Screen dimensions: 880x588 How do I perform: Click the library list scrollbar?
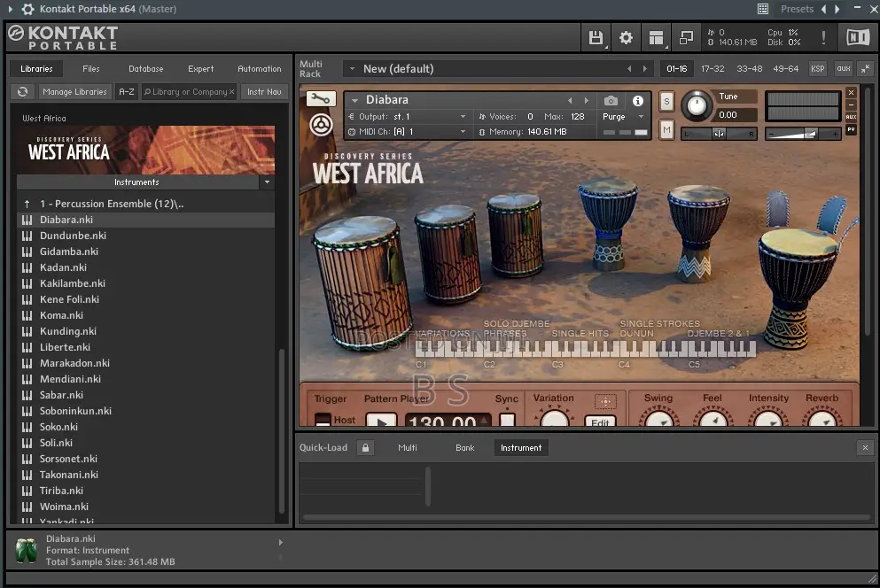point(282,429)
